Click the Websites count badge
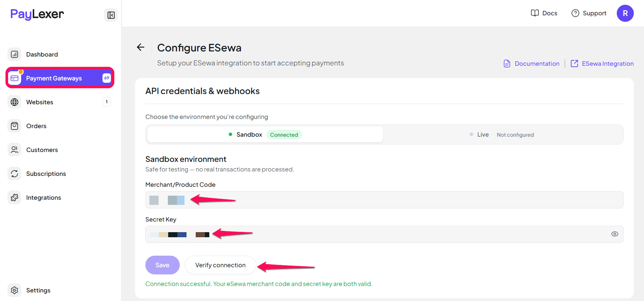Viewport: 644px width, 301px height. point(106,102)
